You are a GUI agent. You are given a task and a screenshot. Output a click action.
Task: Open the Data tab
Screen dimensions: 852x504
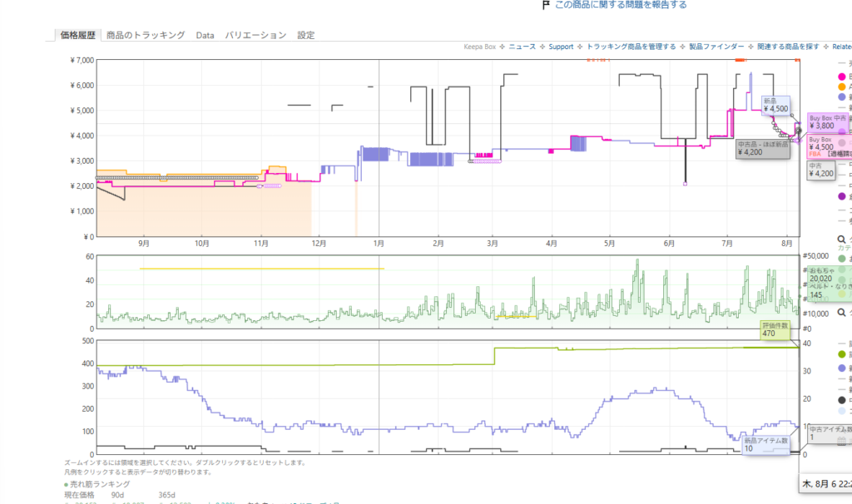click(x=205, y=35)
